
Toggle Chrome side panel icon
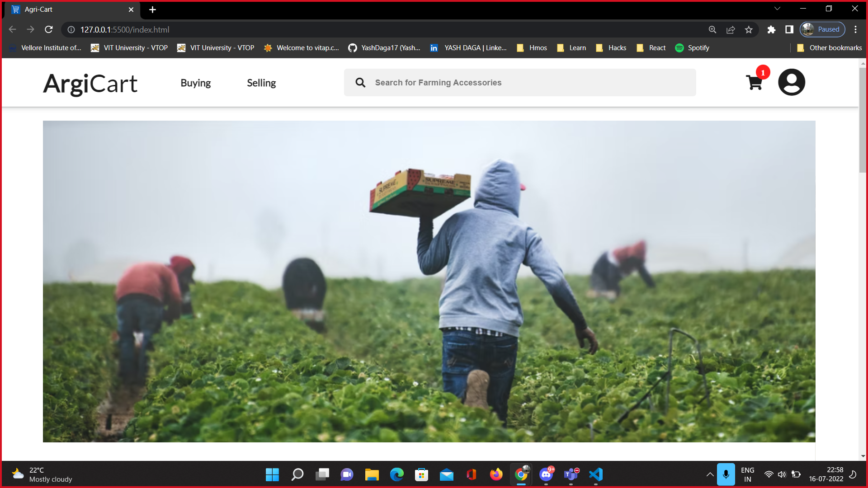(789, 29)
